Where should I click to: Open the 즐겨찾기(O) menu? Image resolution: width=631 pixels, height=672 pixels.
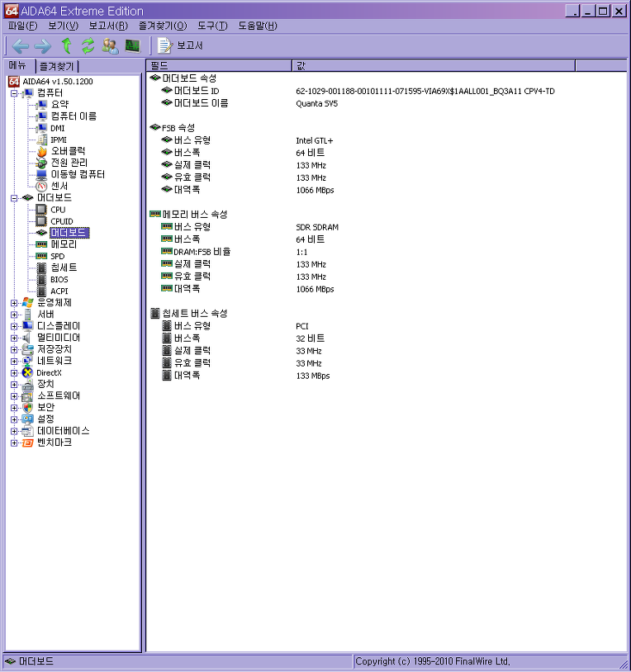(x=163, y=26)
